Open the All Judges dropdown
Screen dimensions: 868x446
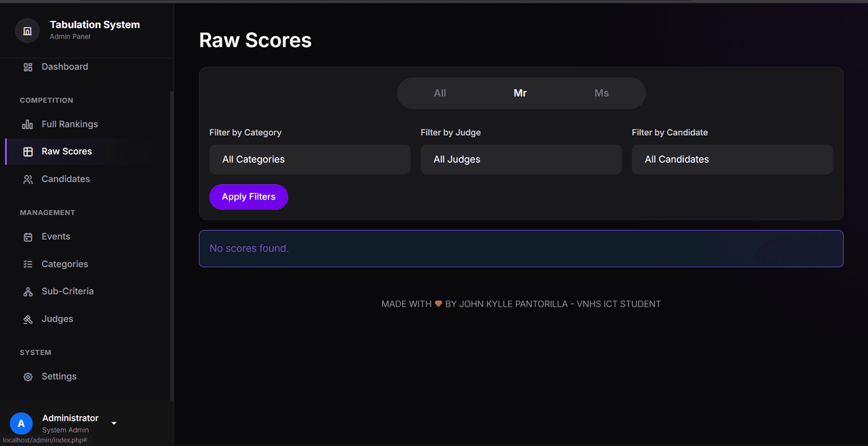coord(521,160)
